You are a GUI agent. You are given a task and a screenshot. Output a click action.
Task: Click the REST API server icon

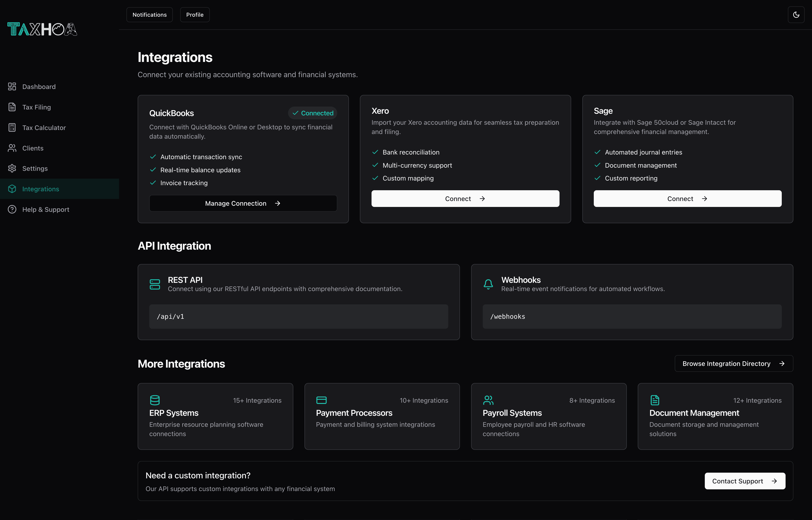[155, 284]
